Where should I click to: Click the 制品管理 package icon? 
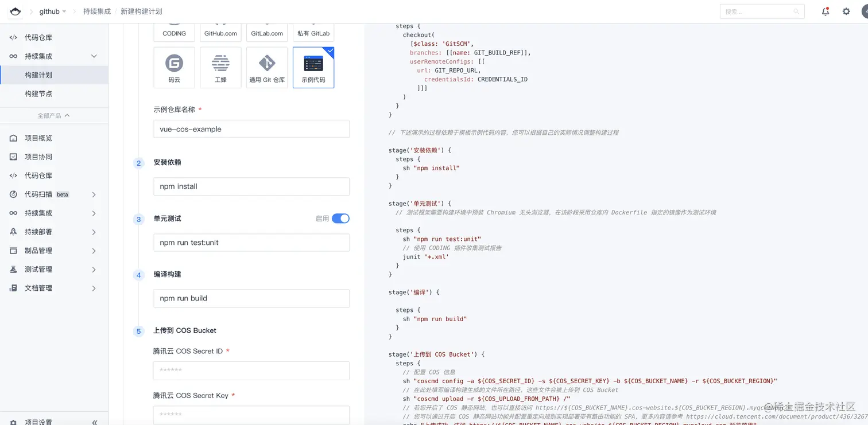pyautogui.click(x=13, y=251)
